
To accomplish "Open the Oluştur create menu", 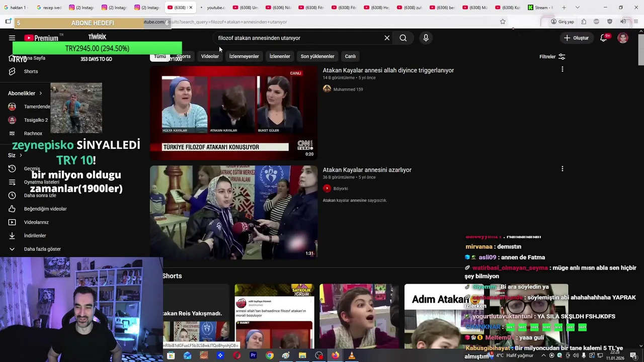I will pyautogui.click(x=576, y=38).
